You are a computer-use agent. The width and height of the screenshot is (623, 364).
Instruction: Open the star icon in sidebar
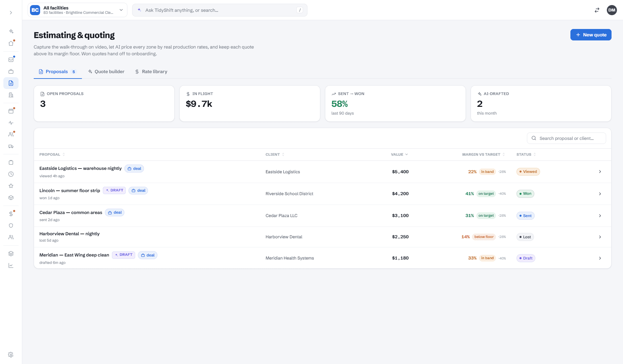(x=11, y=186)
